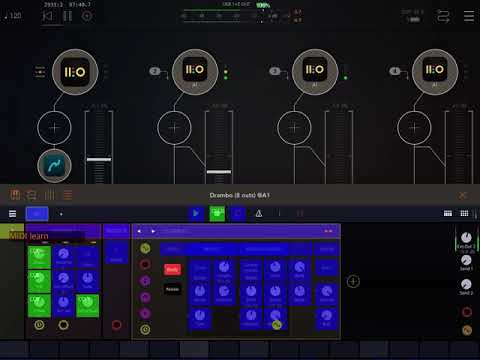Toggle the bottom power icon in track column

[x=145, y=330]
